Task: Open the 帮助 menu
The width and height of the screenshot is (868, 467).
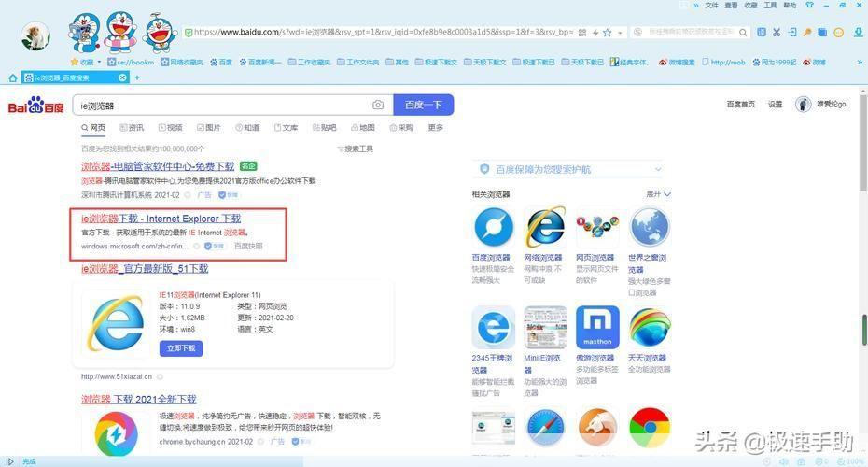Action: [x=790, y=5]
